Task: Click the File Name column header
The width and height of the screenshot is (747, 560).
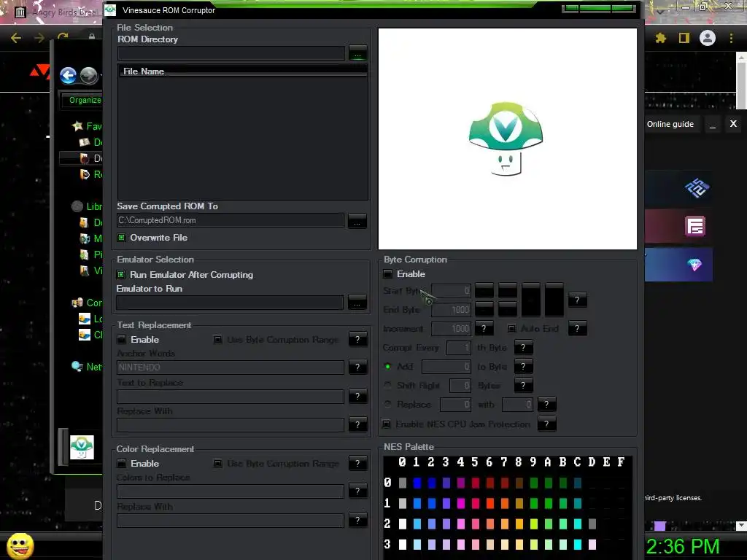Action: click(x=242, y=71)
